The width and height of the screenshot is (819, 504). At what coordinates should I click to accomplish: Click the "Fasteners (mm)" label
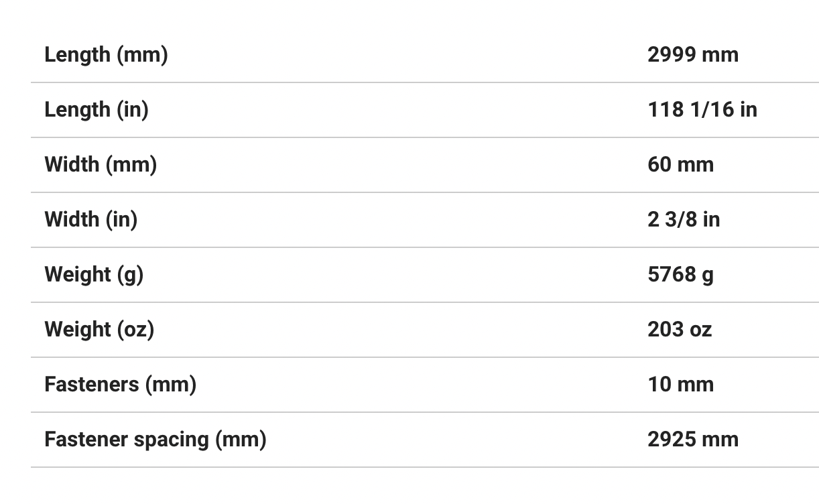[120, 384]
